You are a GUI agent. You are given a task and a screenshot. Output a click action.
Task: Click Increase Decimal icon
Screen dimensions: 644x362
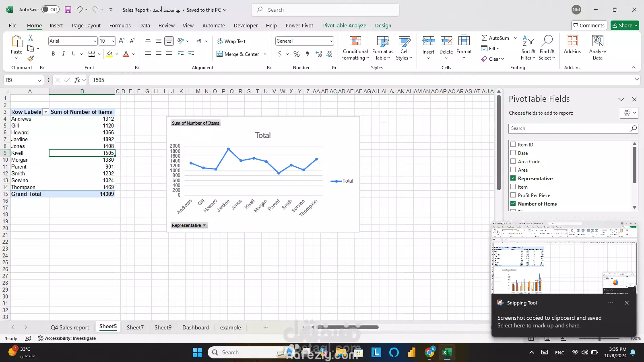point(319,54)
